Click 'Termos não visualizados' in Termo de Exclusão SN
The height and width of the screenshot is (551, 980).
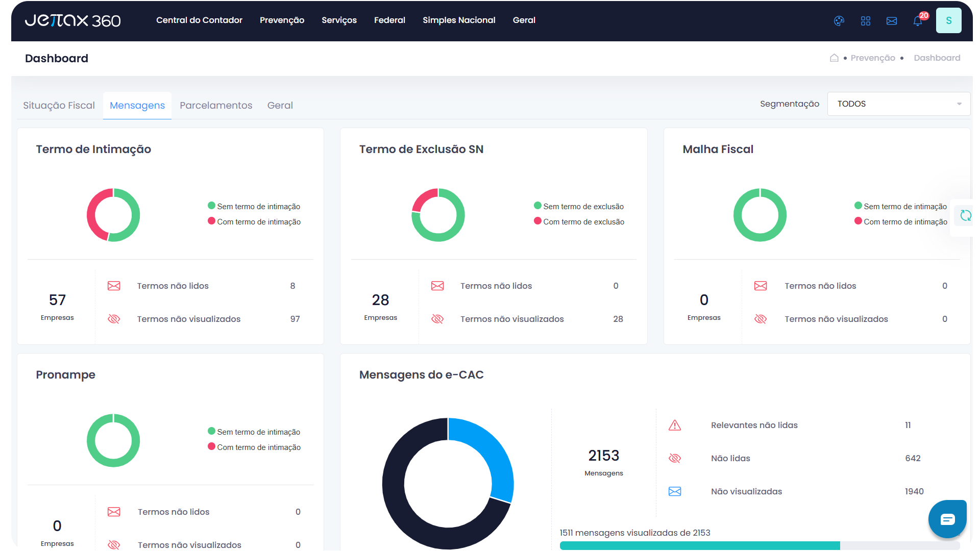point(512,319)
